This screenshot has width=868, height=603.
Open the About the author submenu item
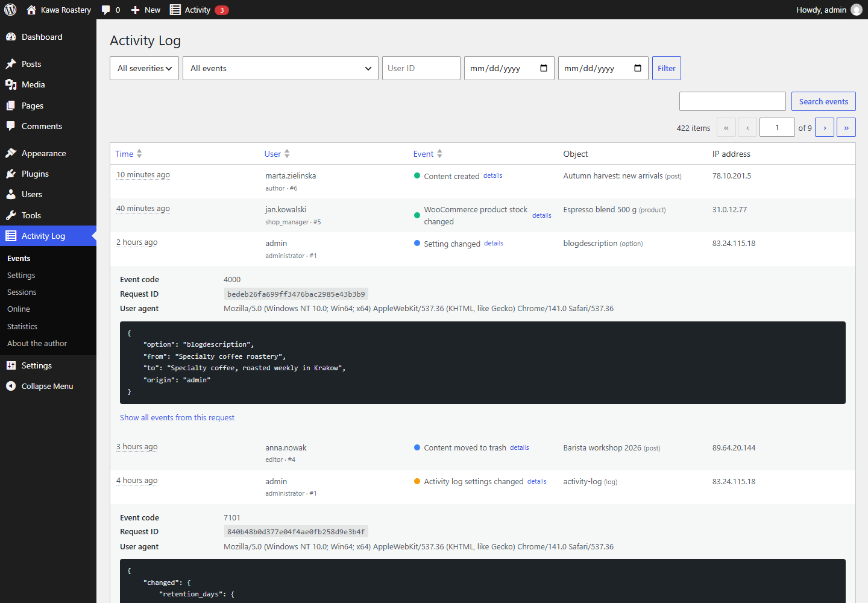point(37,343)
